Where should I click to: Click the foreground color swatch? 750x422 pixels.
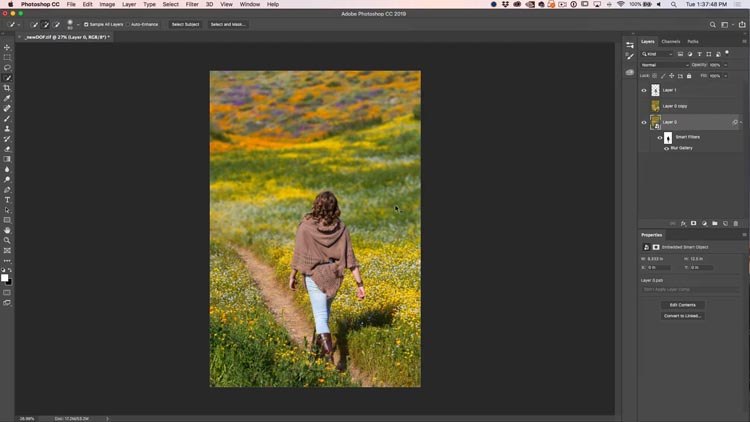click(5, 277)
